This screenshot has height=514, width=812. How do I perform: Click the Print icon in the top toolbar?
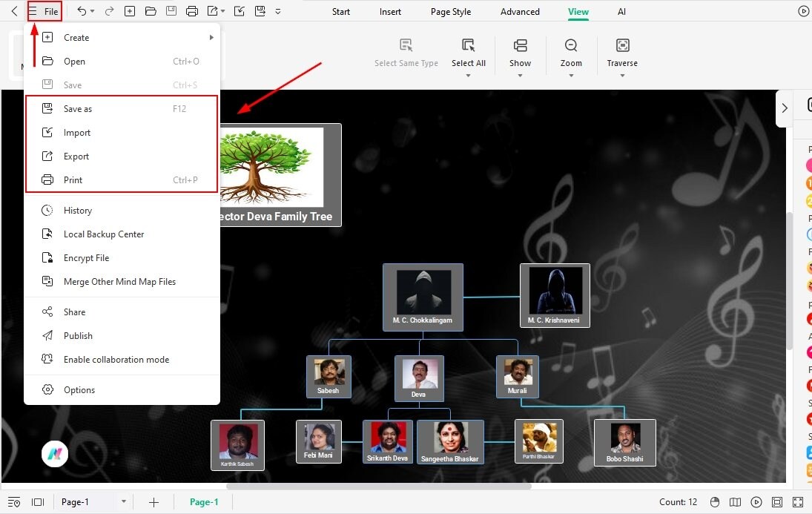192,11
